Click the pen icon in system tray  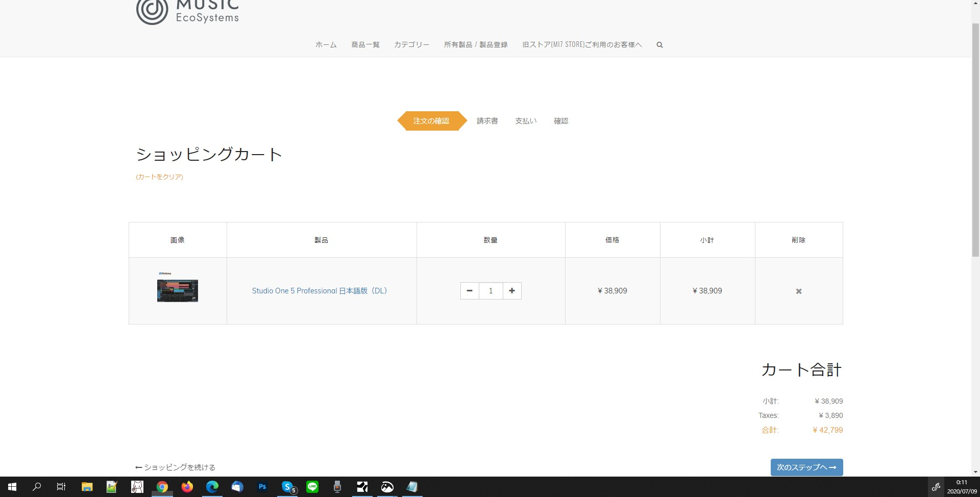point(936,487)
